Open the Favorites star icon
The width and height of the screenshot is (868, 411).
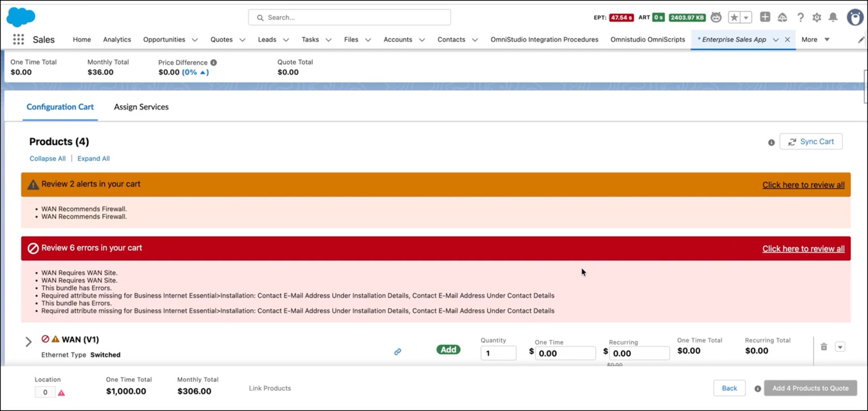click(734, 17)
